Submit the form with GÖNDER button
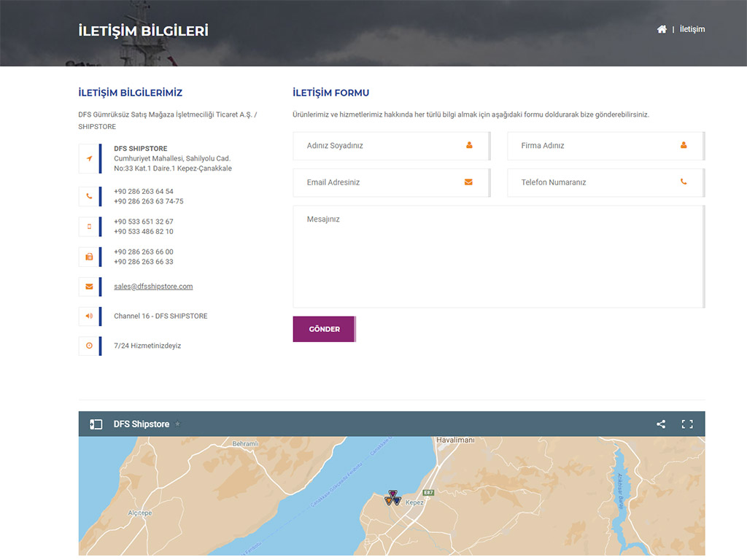This screenshot has width=747, height=560. pos(325,329)
